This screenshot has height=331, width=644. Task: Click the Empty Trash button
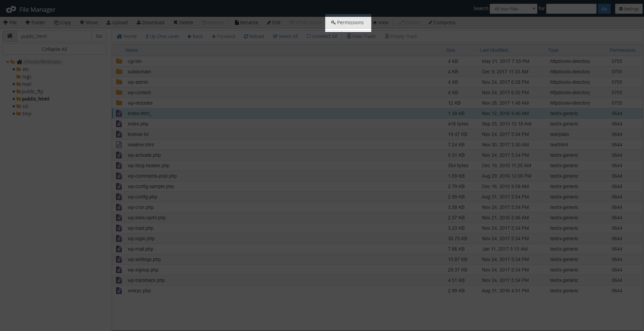pos(401,36)
